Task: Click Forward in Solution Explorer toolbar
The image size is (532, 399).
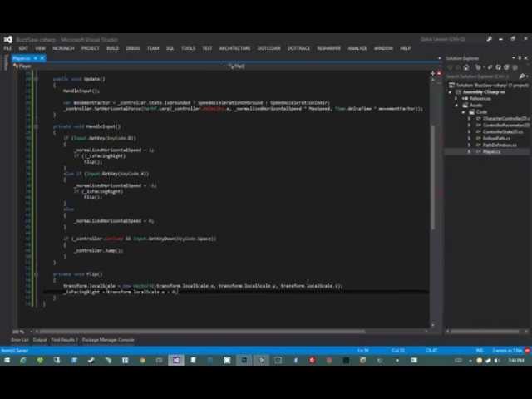Action: [x=458, y=67]
